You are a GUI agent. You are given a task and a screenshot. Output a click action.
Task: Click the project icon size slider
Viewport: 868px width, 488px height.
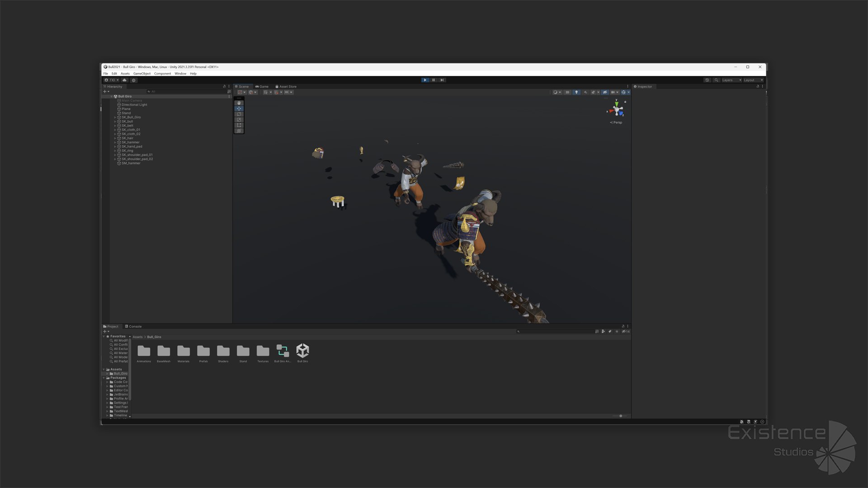point(620,416)
